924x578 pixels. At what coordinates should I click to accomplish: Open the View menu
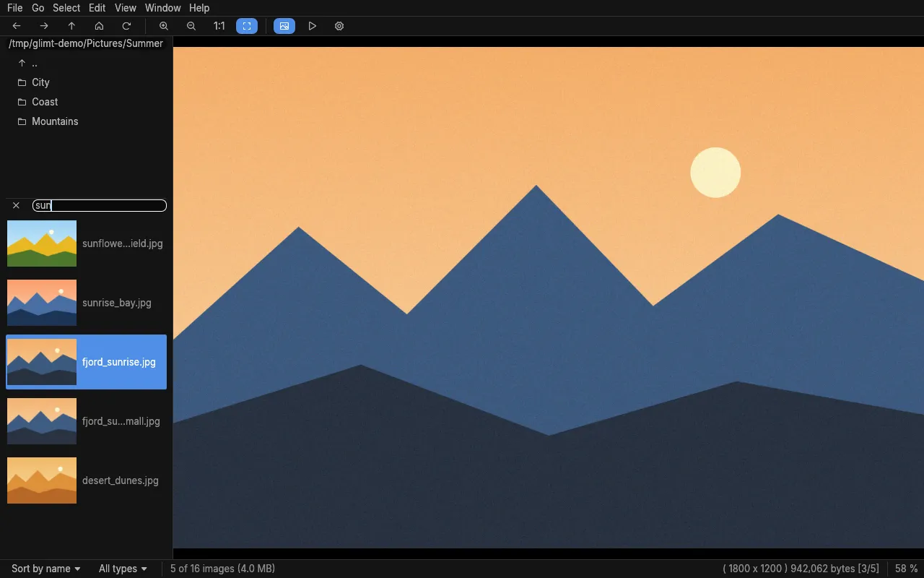click(126, 8)
